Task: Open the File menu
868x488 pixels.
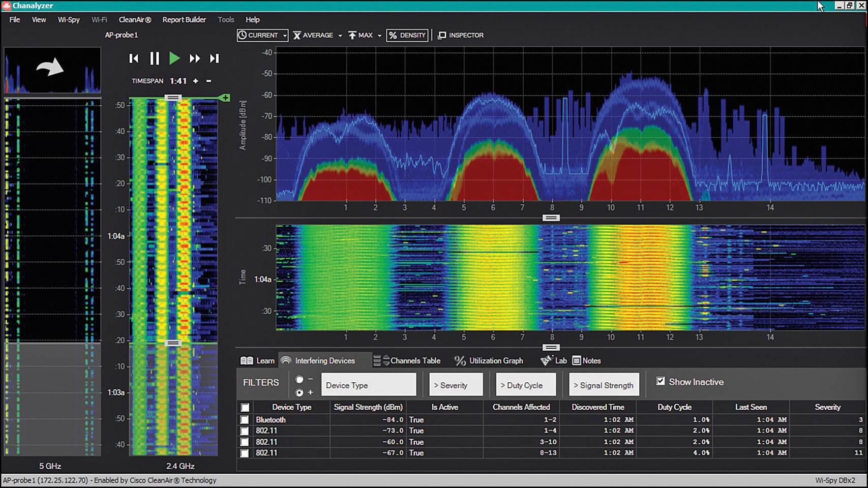Action: point(15,20)
